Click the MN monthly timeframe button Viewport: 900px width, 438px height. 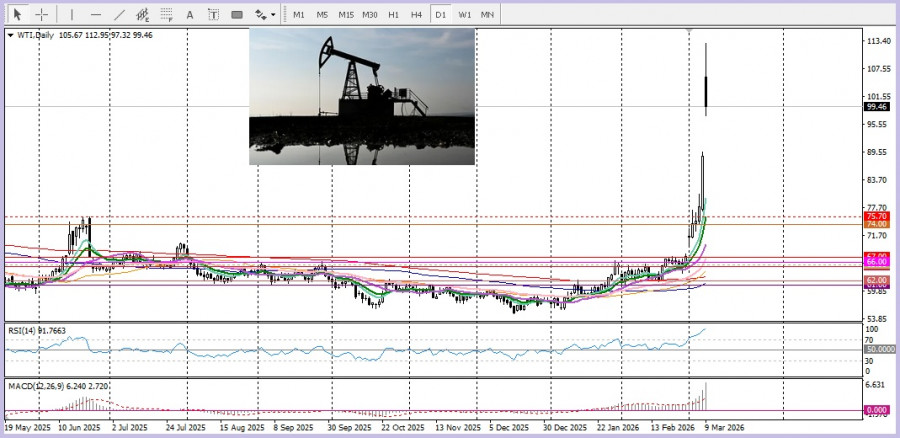point(487,15)
